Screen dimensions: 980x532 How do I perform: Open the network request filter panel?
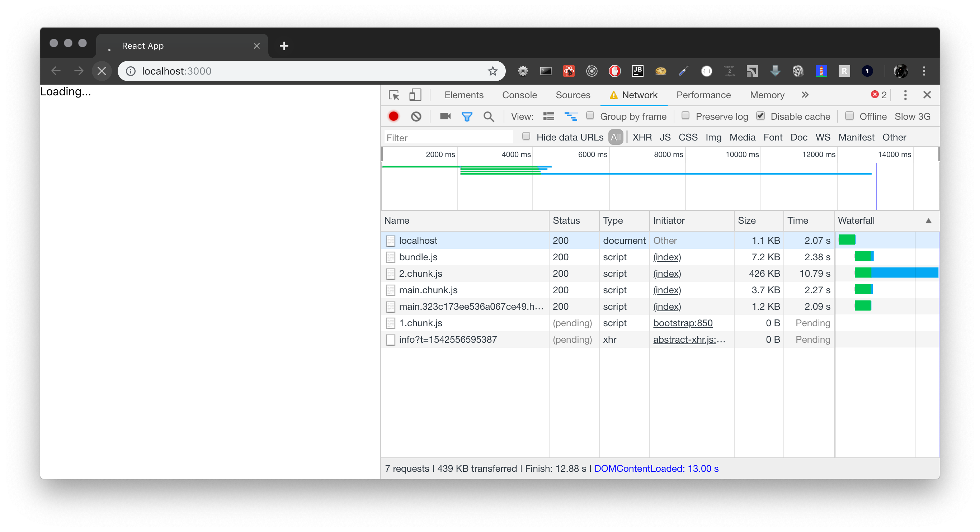[467, 117]
